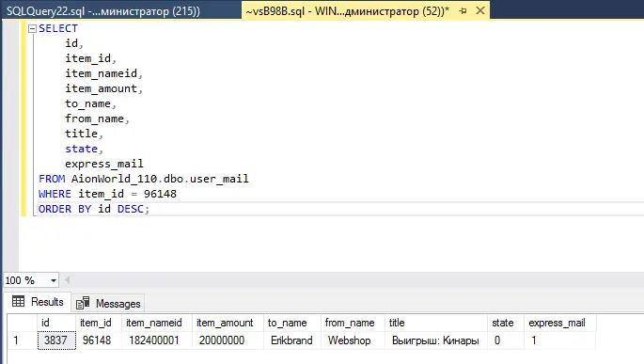
Task: Select the from_name column header
Action: (x=353, y=323)
